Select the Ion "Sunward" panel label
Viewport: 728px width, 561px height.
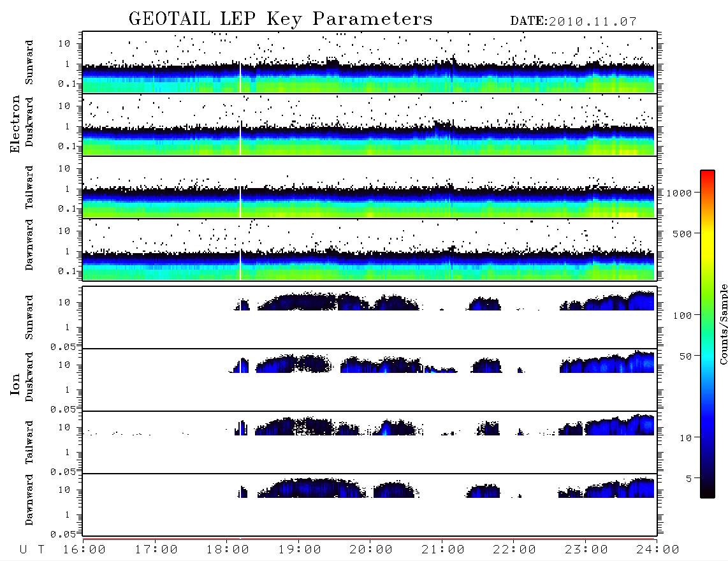(x=29, y=317)
